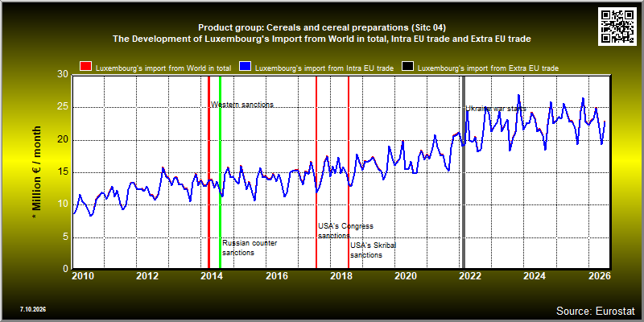This screenshot has width=644, height=322.
Task: Click the 20 y-axis tick label
Action: [x=63, y=140]
